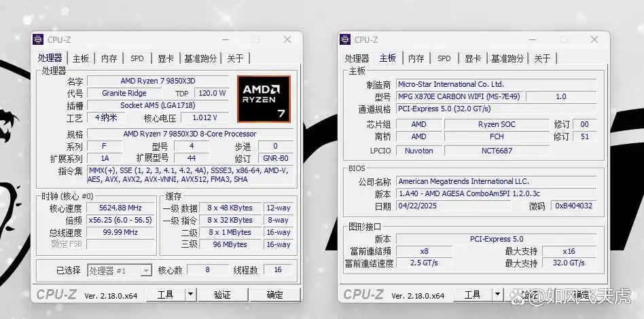Open 处理器 tab in right CPU-Z window
The image size is (644, 319).
tap(357, 58)
